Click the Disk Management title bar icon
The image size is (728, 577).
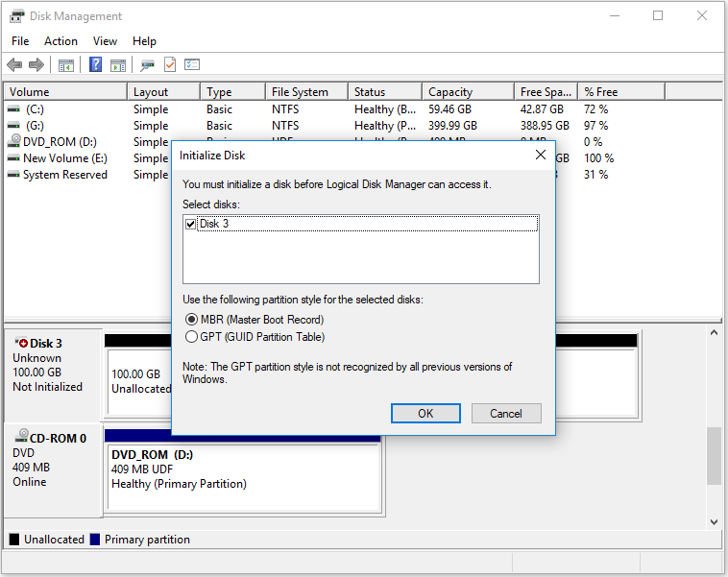tap(16, 16)
